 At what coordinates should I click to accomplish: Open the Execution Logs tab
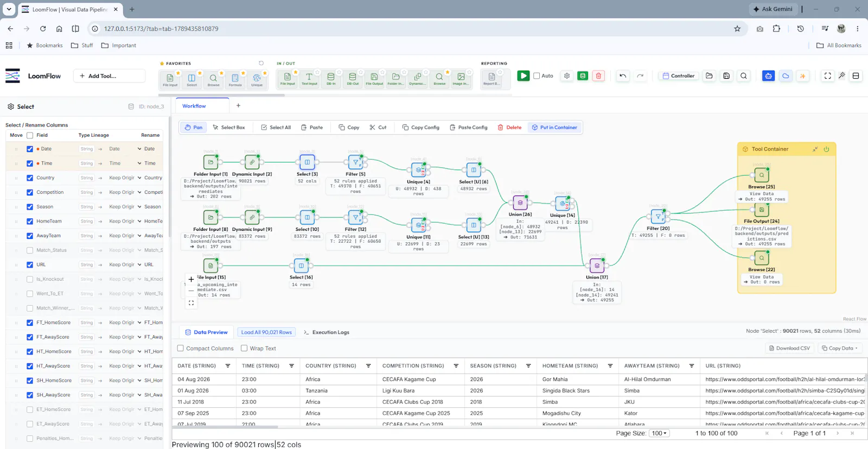coord(327,332)
